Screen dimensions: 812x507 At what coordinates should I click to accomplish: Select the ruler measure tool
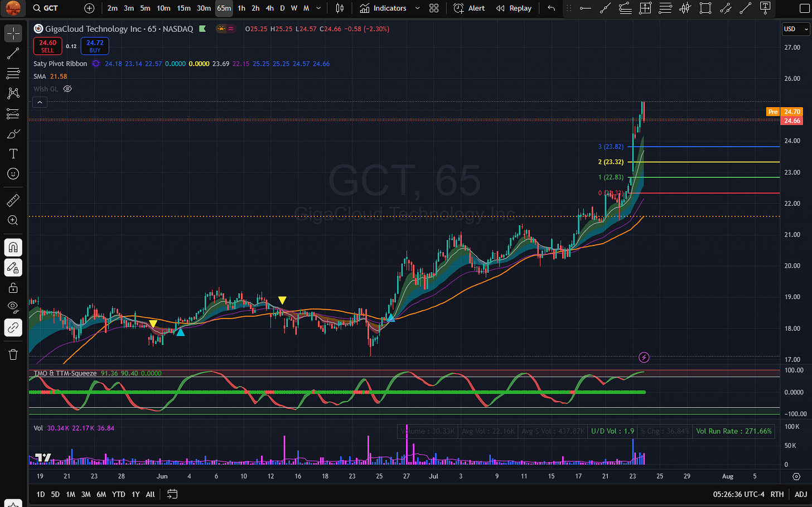coord(13,200)
